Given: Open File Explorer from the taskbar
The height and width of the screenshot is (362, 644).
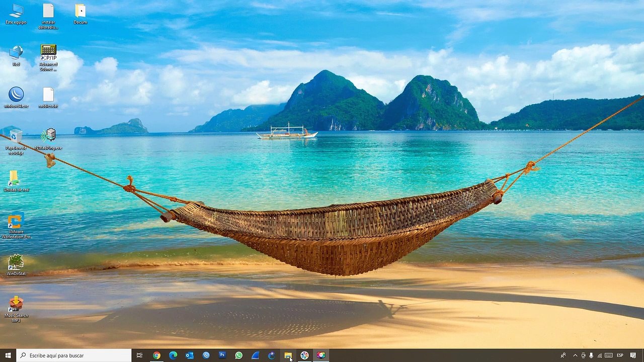Looking at the screenshot, I should [x=288, y=355].
